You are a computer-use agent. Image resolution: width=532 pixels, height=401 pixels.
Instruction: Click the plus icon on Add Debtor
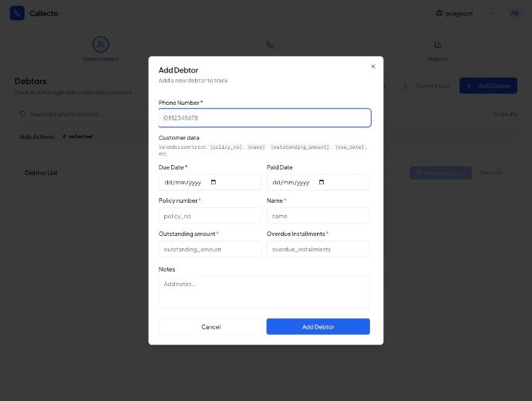pyautogui.click(x=469, y=86)
